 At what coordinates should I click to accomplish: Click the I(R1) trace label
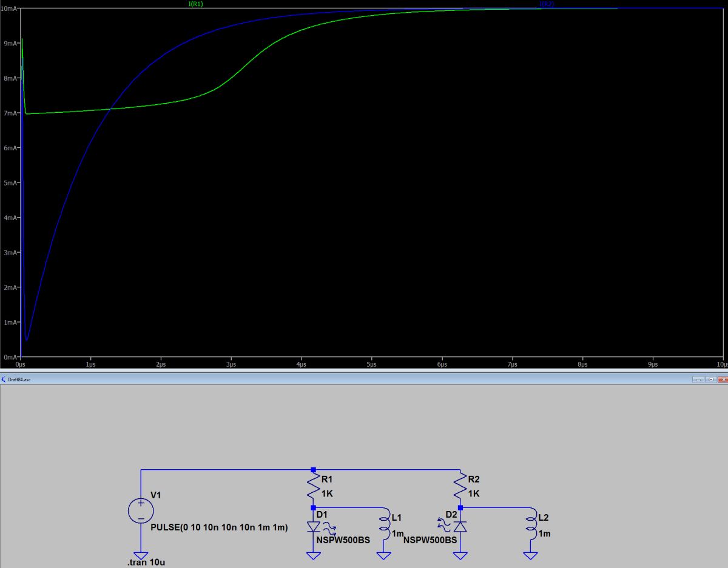click(x=196, y=4)
